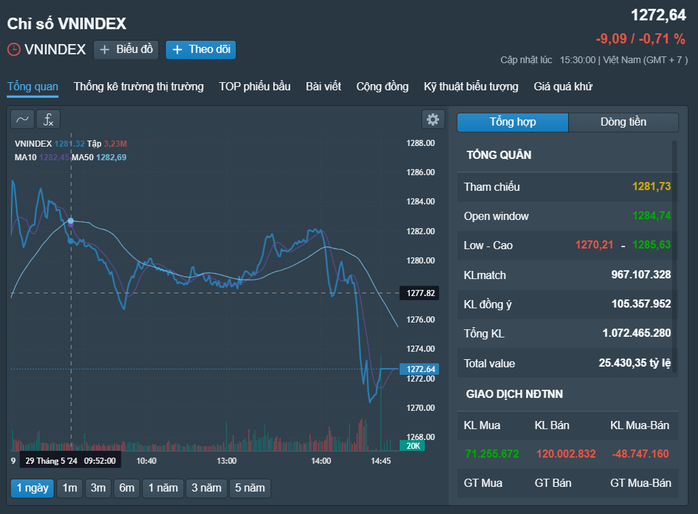Click the Open window value 1284,74

(x=652, y=216)
